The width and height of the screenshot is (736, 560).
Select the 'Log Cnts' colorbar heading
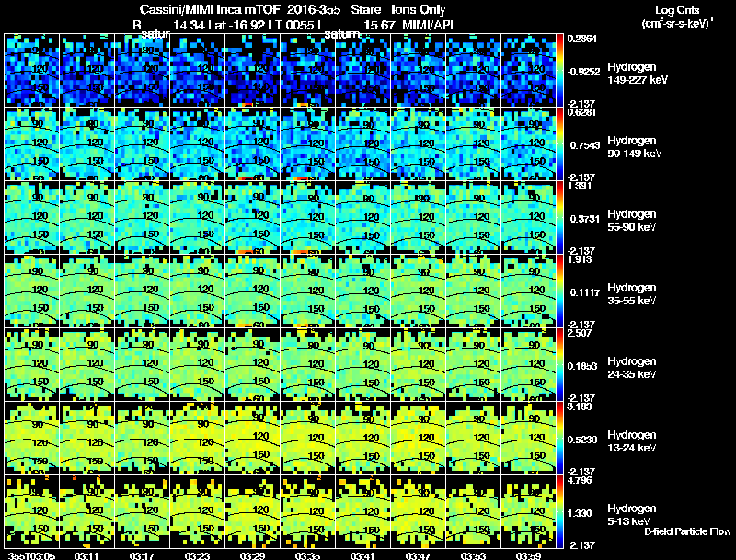(677, 10)
